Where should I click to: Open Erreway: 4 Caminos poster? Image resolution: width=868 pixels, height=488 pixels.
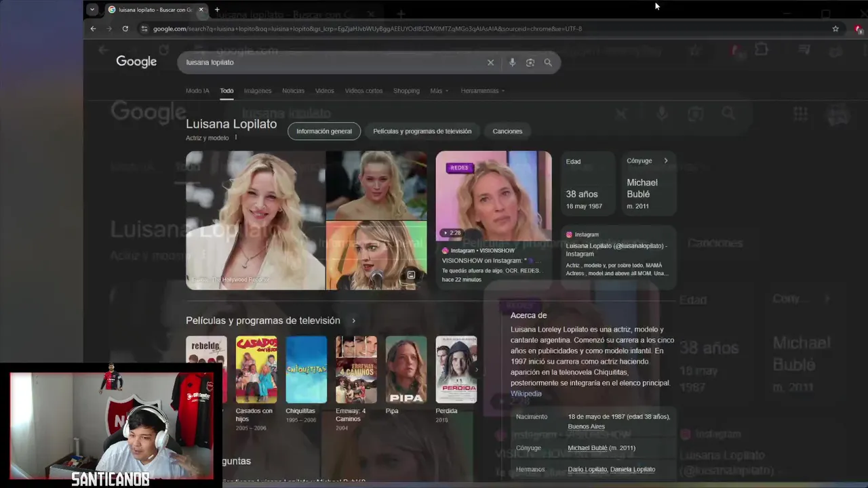click(x=356, y=369)
